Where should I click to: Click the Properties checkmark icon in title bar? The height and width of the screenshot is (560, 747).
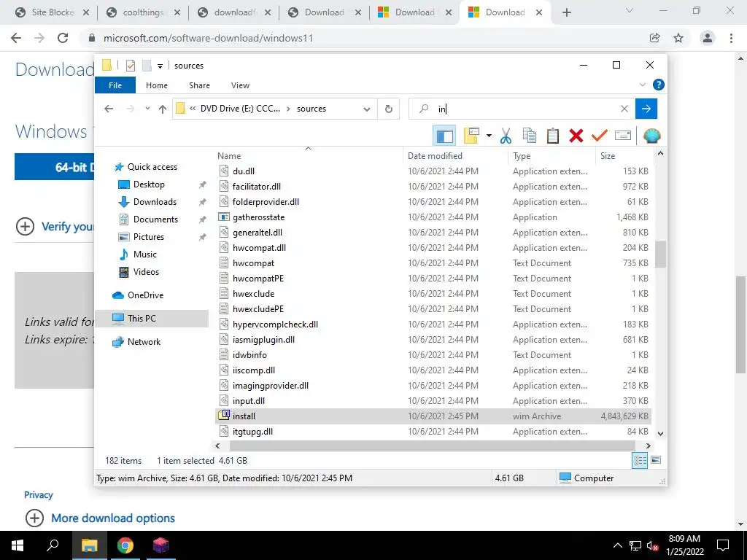(x=130, y=66)
